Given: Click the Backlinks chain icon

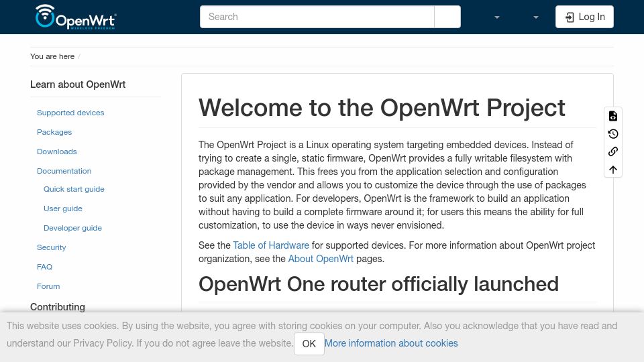Looking at the screenshot, I should pos(612,152).
